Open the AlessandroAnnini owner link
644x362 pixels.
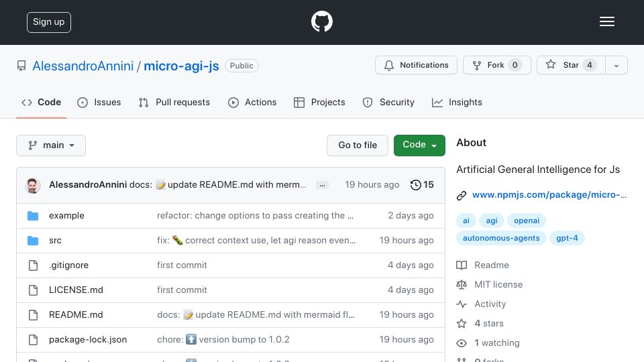(x=83, y=66)
